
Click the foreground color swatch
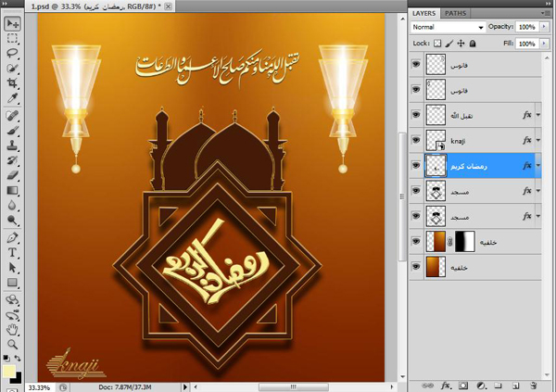pos(9,372)
